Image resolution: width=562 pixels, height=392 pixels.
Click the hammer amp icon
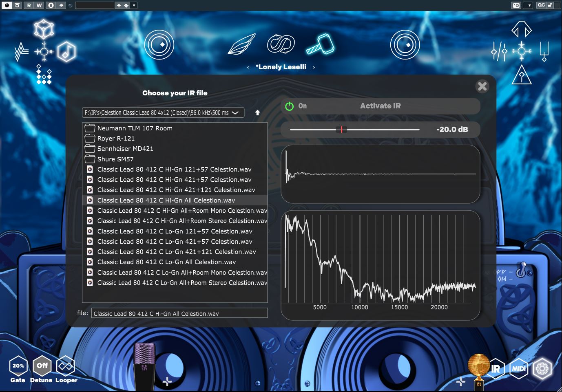click(321, 44)
